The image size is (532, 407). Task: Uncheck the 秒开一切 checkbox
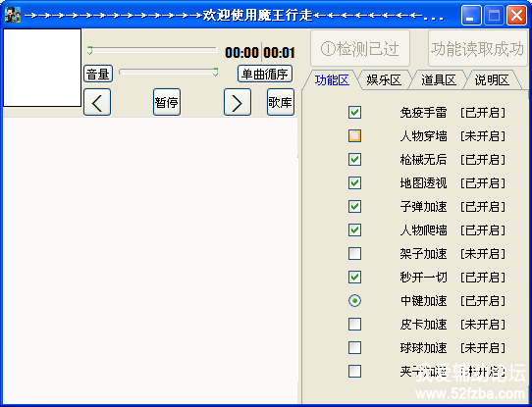(x=354, y=278)
